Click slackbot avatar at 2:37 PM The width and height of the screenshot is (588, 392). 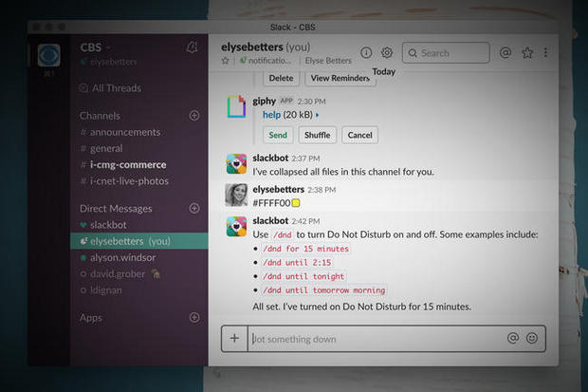click(236, 163)
